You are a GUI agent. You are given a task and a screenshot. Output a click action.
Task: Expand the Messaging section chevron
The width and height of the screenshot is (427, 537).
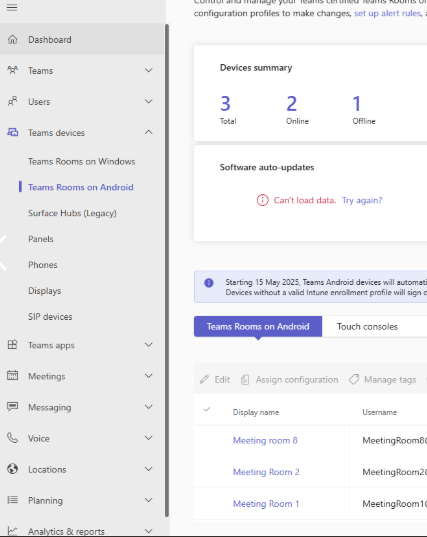(149, 407)
